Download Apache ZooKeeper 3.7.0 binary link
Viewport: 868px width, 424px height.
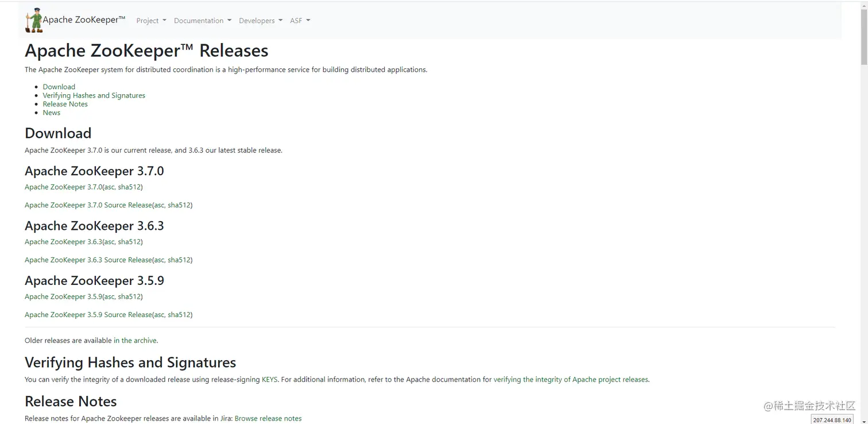(63, 187)
